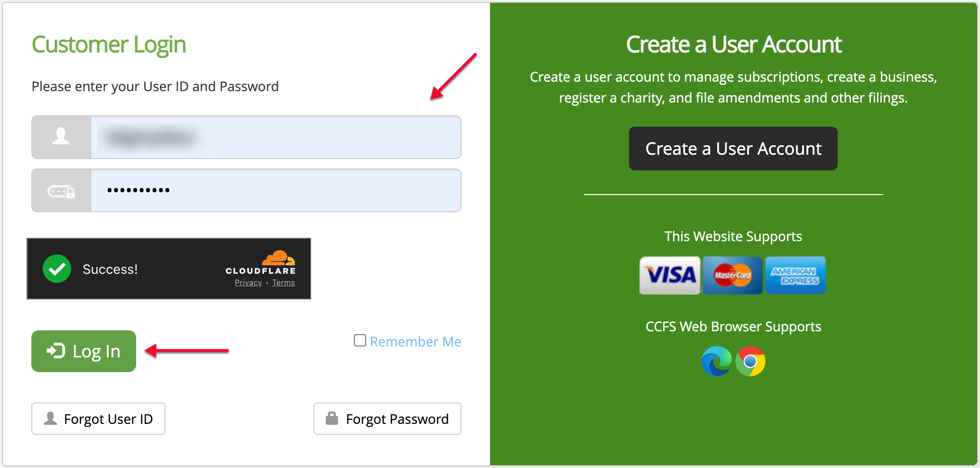Image resolution: width=980 pixels, height=468 pixels.
Task: Click the Cloudflare cloud logo
Action: point(278,258)
